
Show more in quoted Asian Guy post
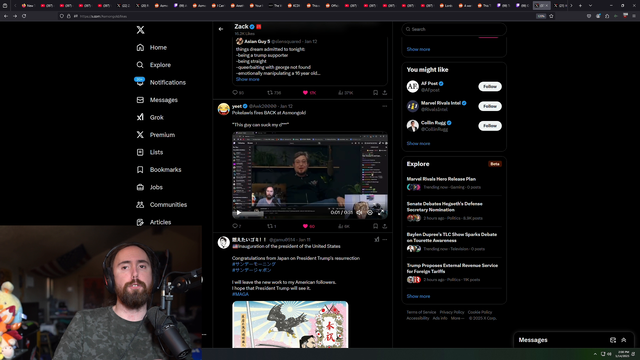pyautogui.click(x=247, y=79)
